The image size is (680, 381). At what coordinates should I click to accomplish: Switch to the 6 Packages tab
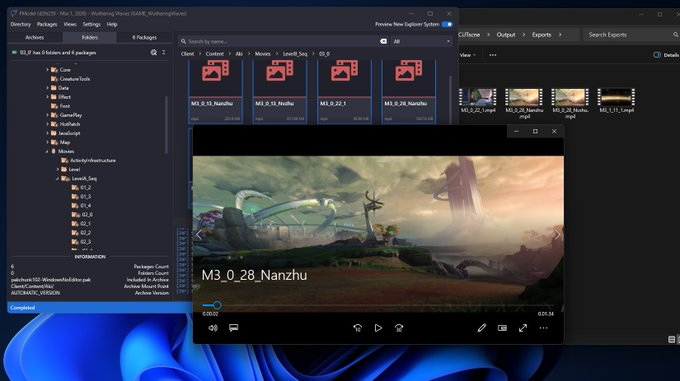click(144, 37)
